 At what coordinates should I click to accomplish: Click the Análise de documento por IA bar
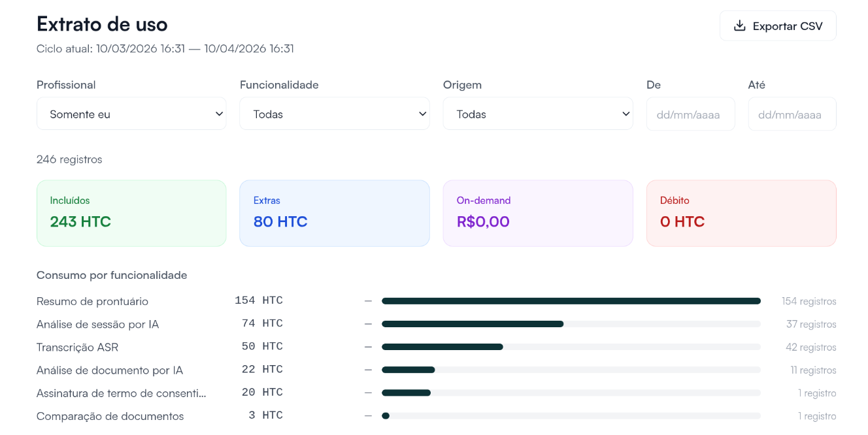pyautogui.click(x=571, y=370)
